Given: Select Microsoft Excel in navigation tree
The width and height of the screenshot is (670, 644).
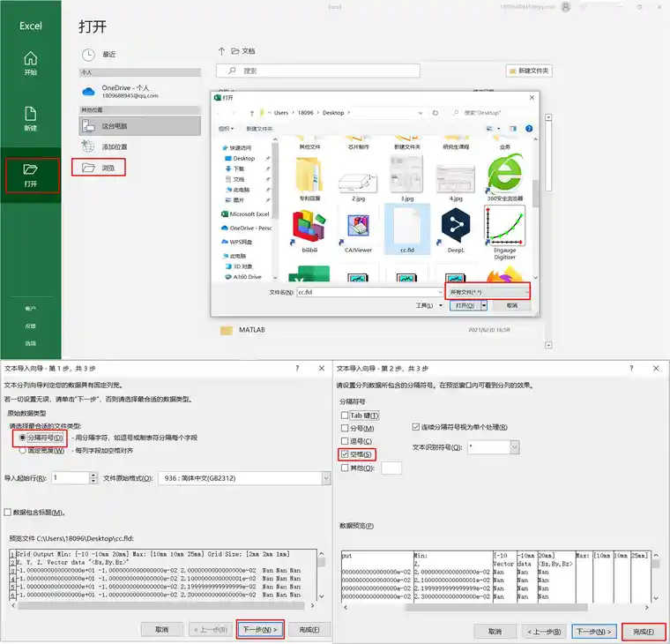Looking at the screenshot, I should click(x=245, y=213).
